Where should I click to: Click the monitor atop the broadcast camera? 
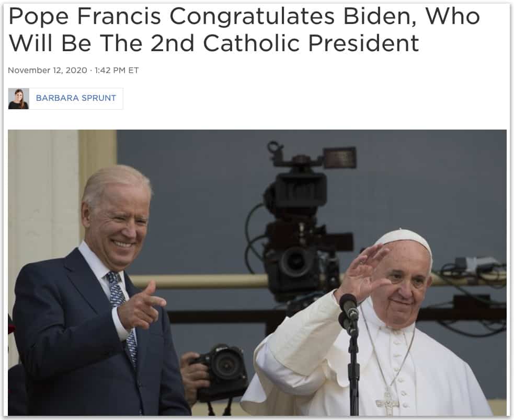(339, 158)
